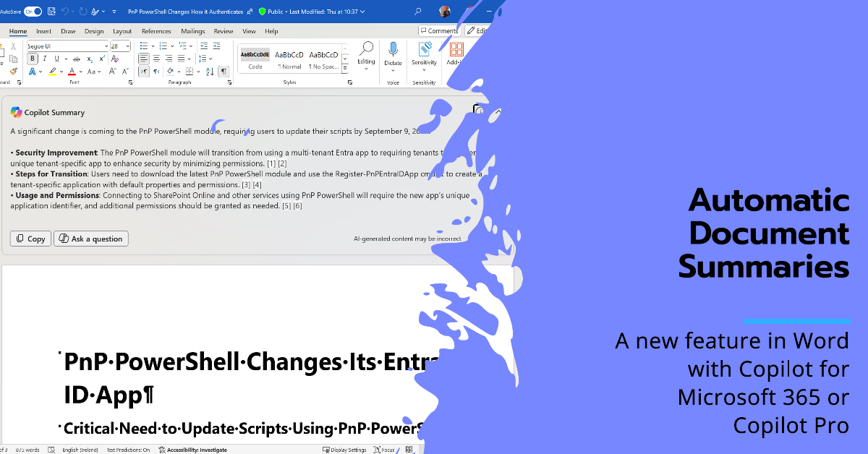The height and width of the screenshot is (454, 868).
Task: Open the red font color picker arrow
Action: (x=80, y=72)
